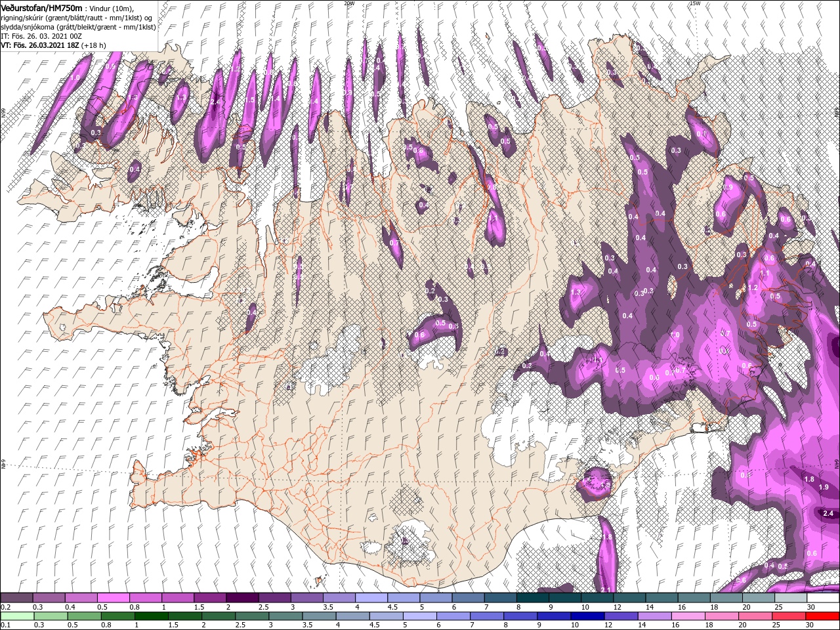Pick the rain scale swatch between 3 and 3.5
This screenshot has width=840, height=630.
coord(285,616)
